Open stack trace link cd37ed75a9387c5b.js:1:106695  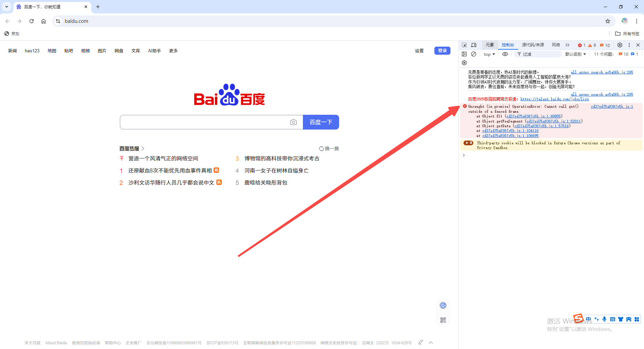point(510,136)
